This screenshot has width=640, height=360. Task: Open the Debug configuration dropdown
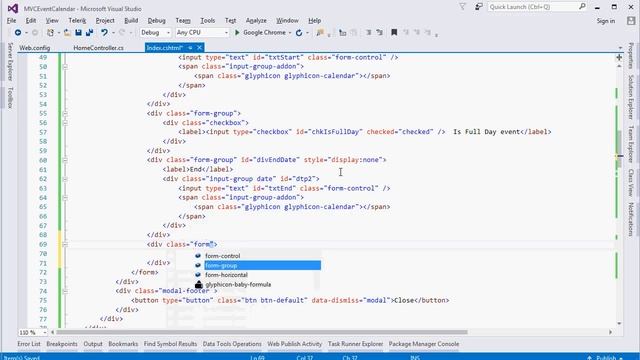click(155, 32)
